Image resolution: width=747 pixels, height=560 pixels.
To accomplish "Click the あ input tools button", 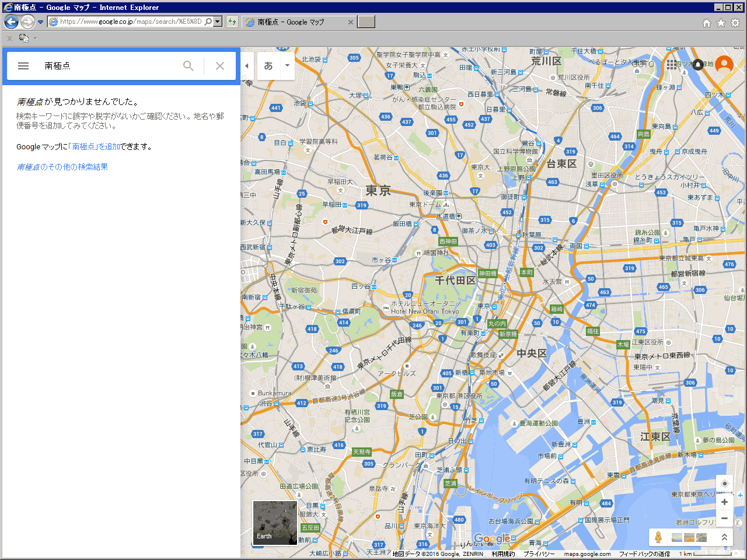I will [x=268, y=66].
